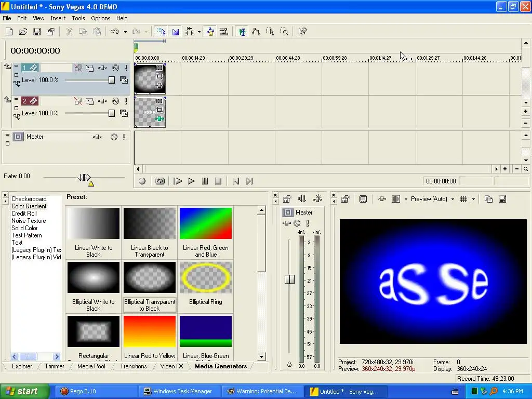Go to project end button
Viewport: 532px width, 399px height.
tap(249, 181)
